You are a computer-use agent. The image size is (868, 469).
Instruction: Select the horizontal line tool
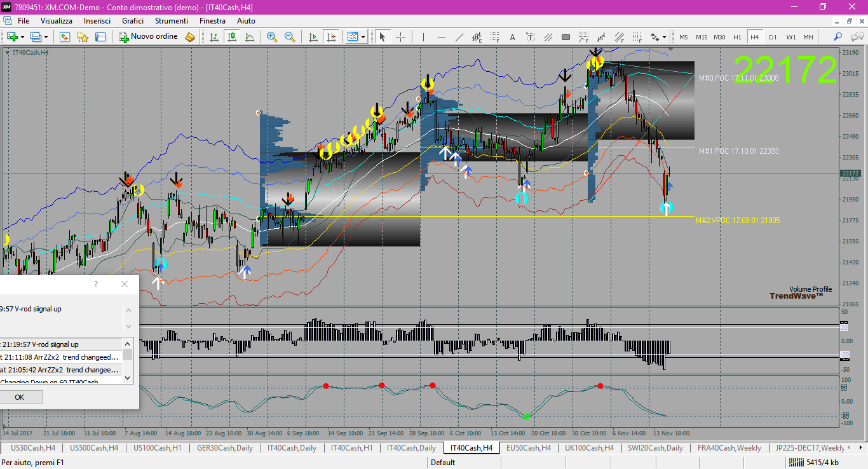(x=441, y=37)
